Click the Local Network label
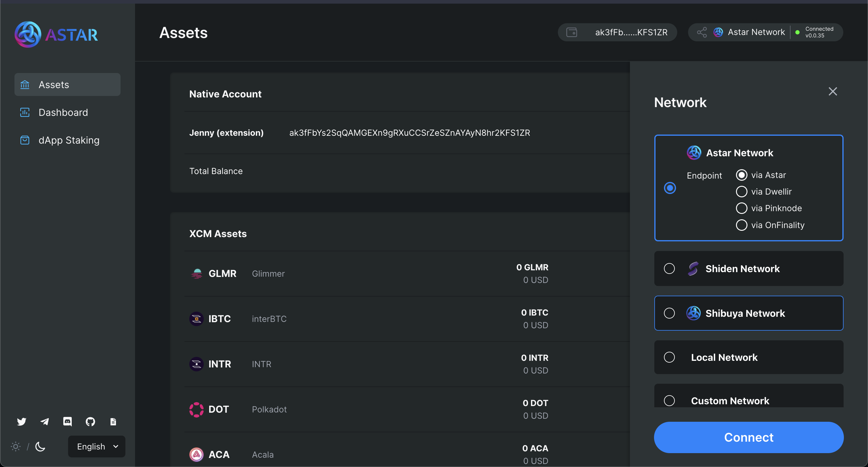Image resolution: width=868 pixels, height=467 pixels. 724,357
